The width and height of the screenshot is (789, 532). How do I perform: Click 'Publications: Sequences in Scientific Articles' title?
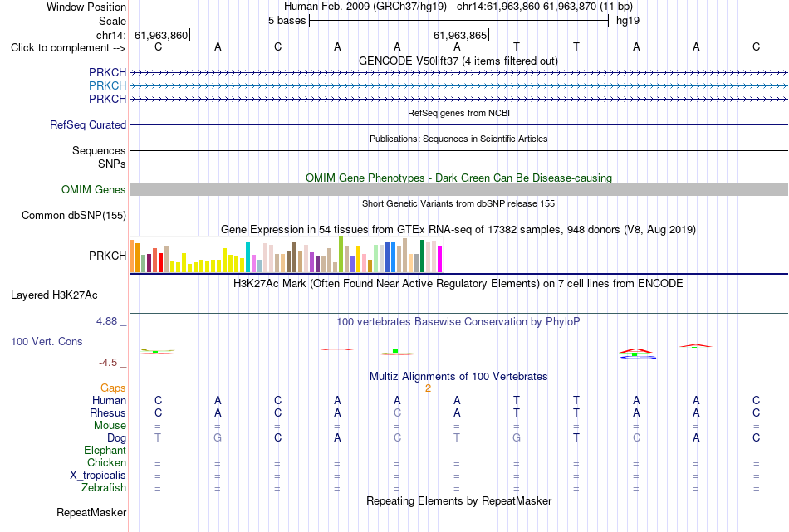tap(458, 139)
